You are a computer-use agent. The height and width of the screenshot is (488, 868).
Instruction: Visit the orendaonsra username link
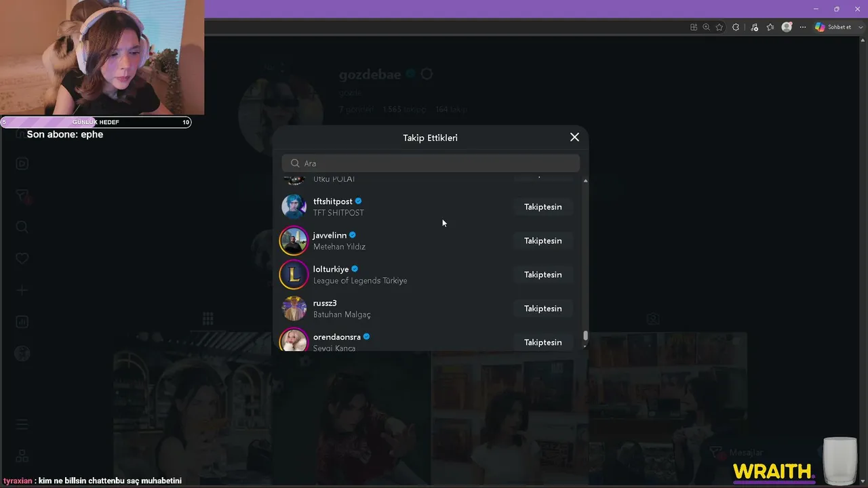[337, 337]
